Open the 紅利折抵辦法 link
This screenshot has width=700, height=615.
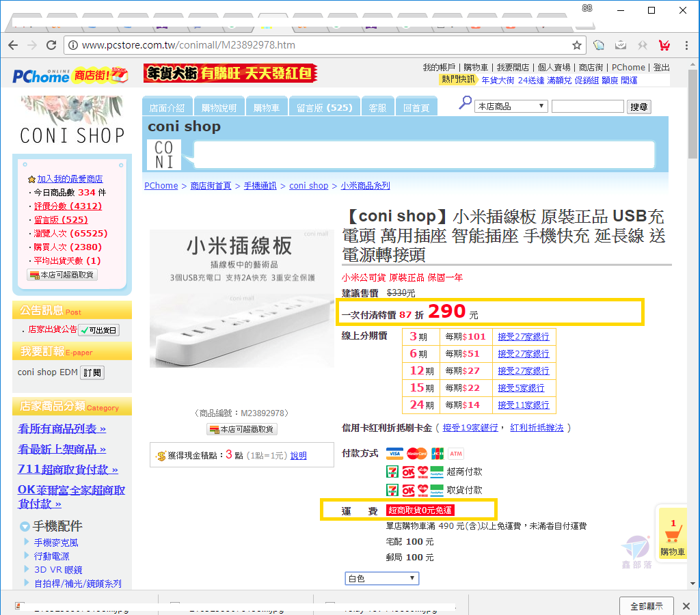pos(537,428)
